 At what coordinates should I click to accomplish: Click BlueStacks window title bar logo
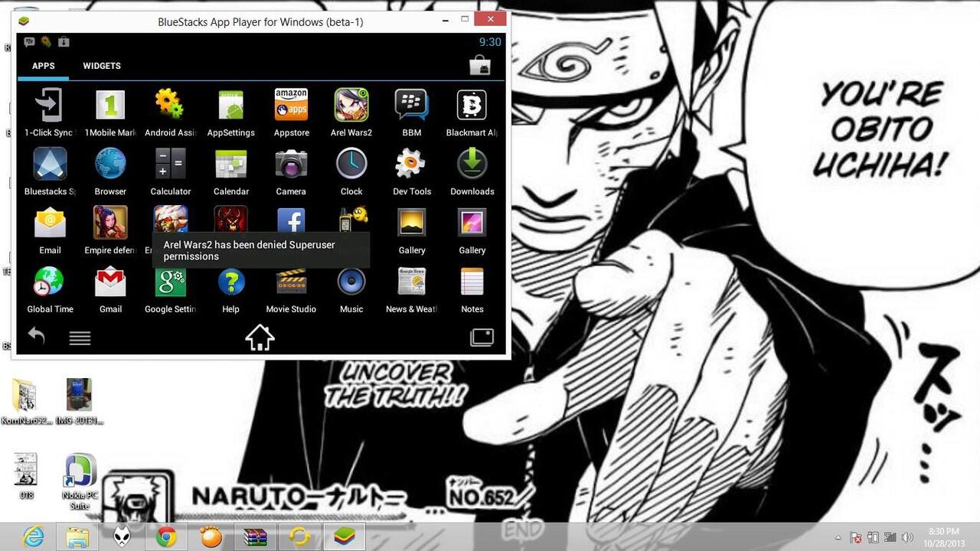pos(24,21)
